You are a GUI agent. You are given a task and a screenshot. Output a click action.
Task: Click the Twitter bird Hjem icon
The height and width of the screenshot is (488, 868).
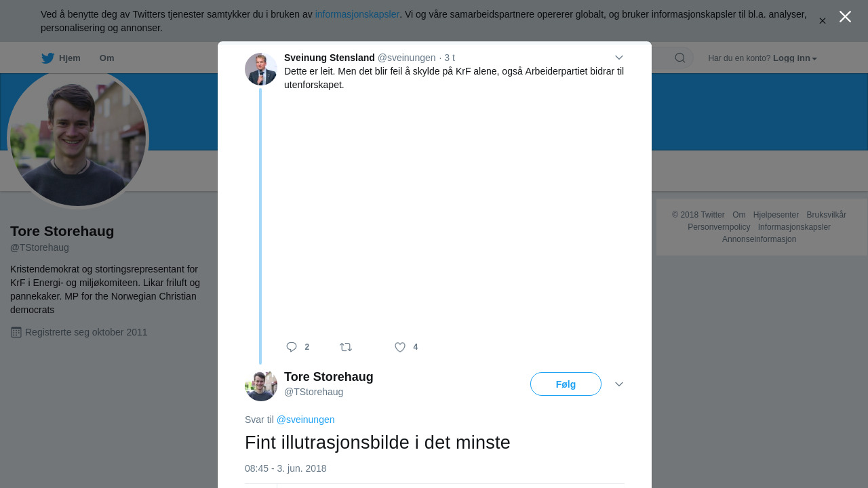(47, 58)
